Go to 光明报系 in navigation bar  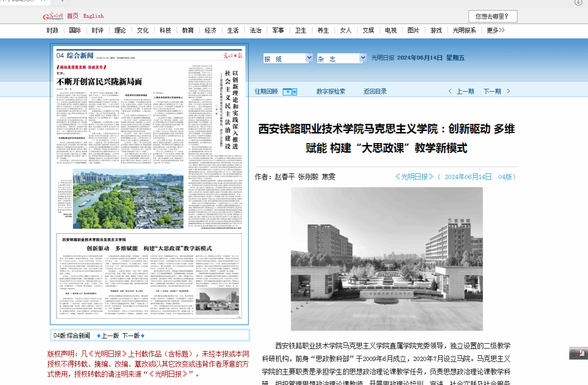point(465,30)
